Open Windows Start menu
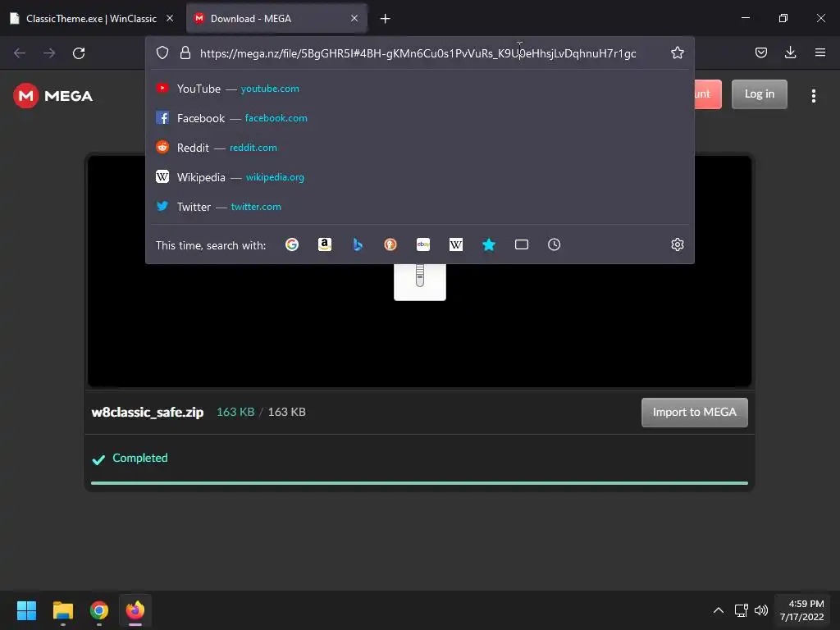 click(27, 610)
